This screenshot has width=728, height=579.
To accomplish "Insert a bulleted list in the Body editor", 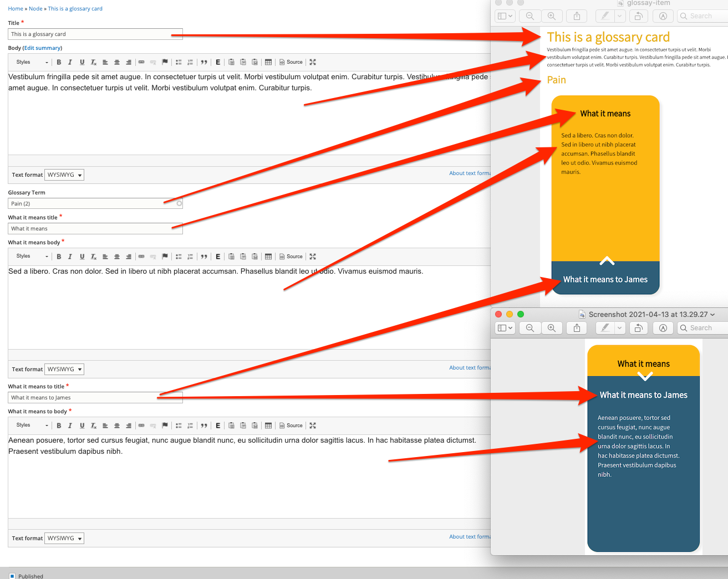I will click(x=179, y=62).
